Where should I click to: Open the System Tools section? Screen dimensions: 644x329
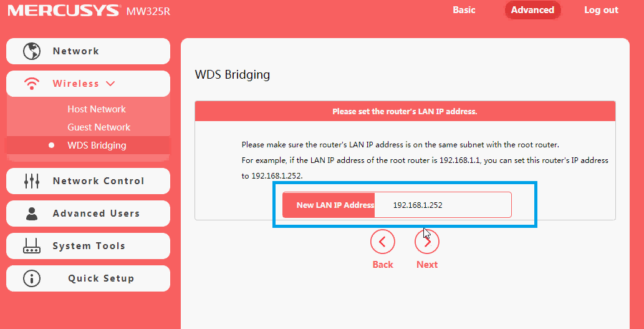89,246
